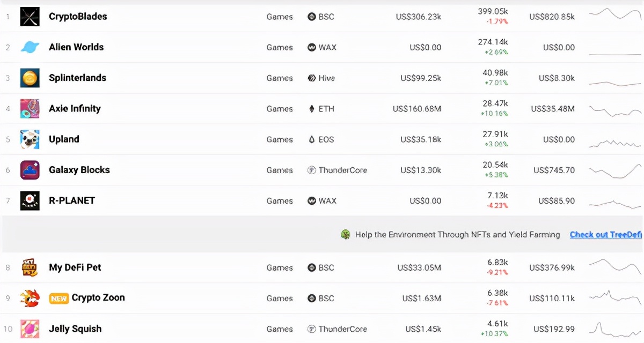Select the Games category for CryptoBlades
Screen dimensions: 644x343
[x=280, y=17]
